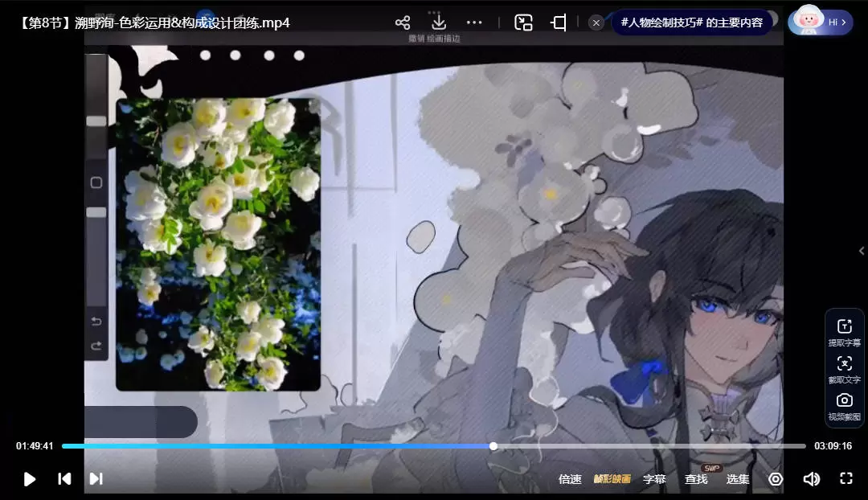
Task: Click the crop/pin window icon
Action: tap(559, 23)
